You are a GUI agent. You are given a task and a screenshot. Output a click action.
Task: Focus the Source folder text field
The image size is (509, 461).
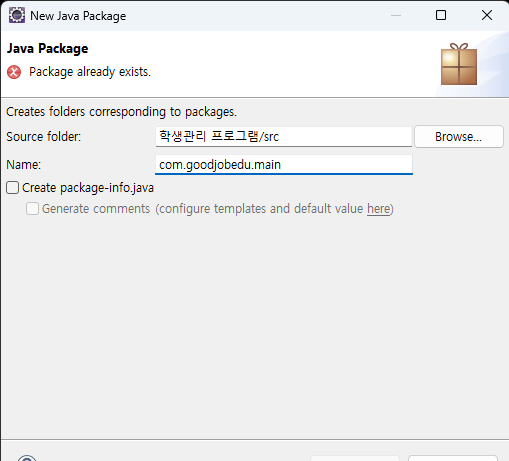coord(284,137)
